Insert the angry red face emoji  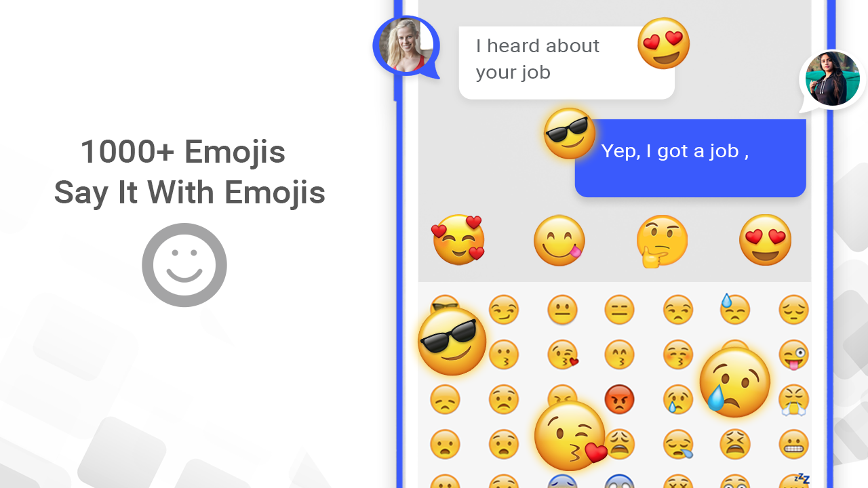click(618, 400)
